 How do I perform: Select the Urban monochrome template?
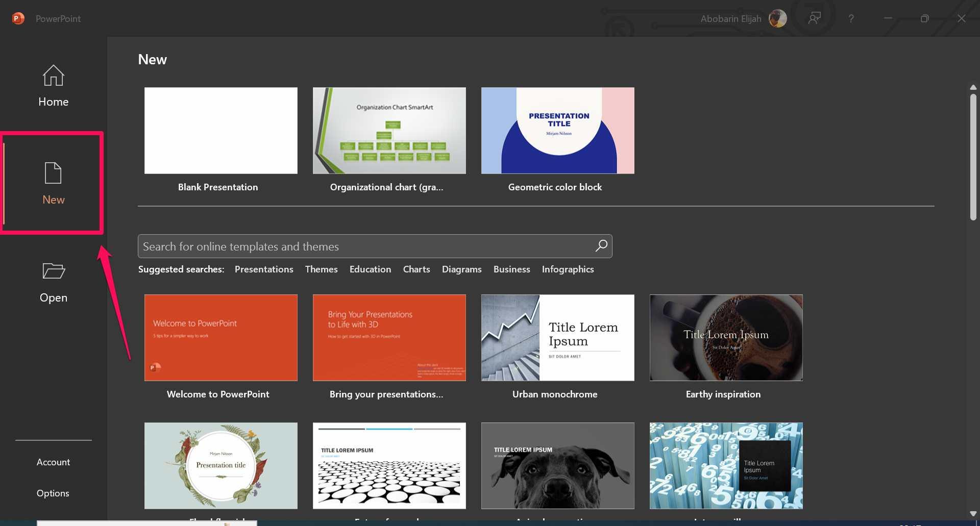point(557,338)
